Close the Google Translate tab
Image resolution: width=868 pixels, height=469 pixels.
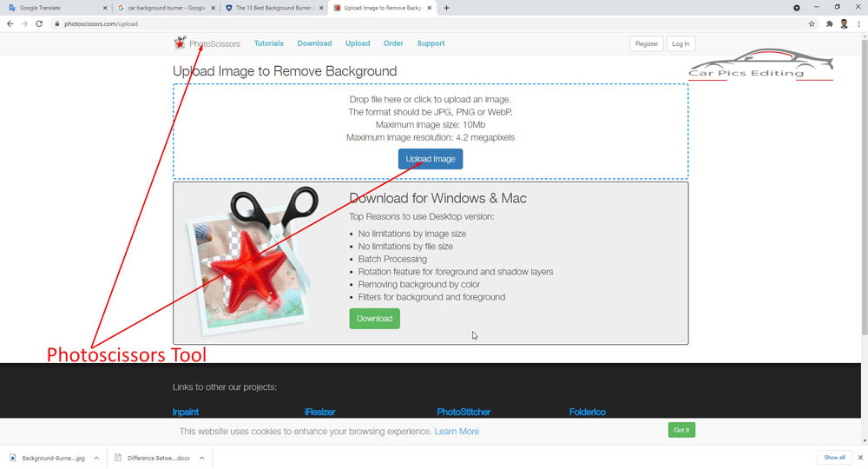[105, 8]
